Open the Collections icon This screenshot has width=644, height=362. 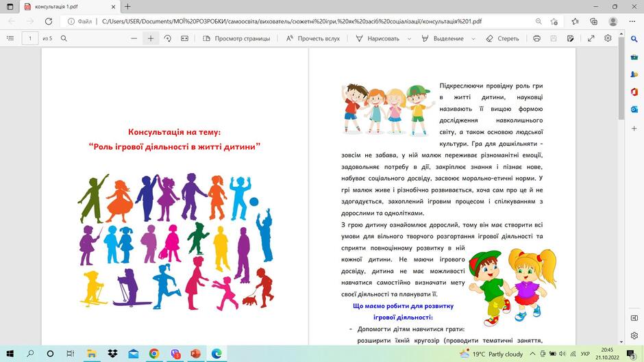point(593,21)
